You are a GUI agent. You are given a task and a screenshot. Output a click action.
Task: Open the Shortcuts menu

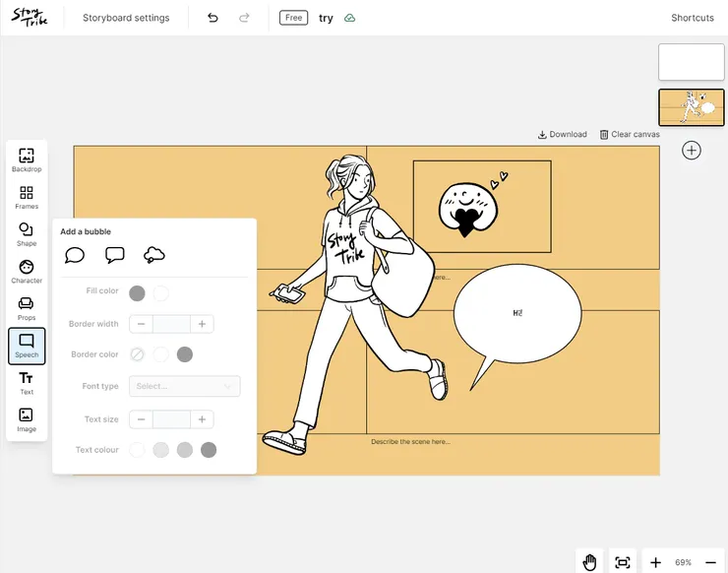click(x=693, y=18)
